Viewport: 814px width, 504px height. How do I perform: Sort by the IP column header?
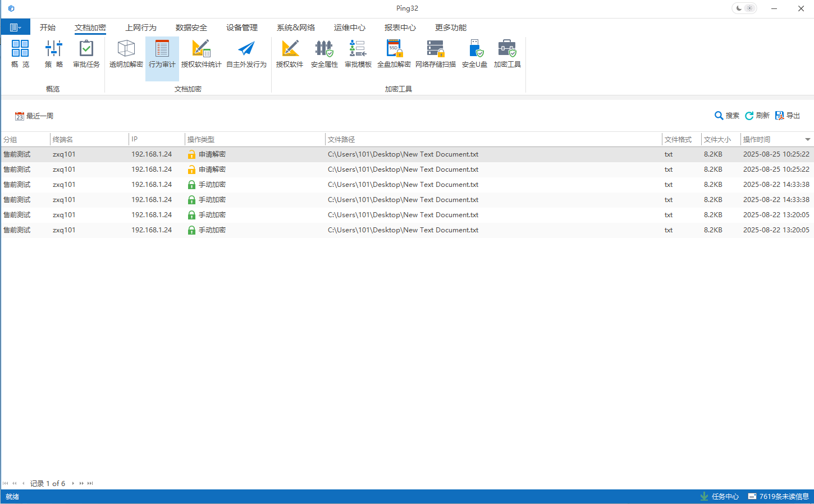point(157,139)
